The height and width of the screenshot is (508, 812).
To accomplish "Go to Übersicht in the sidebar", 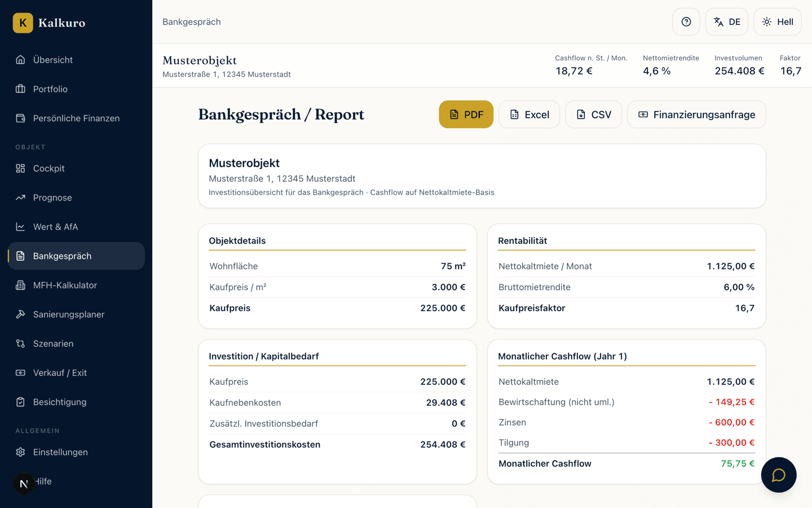I will (76, 60).
